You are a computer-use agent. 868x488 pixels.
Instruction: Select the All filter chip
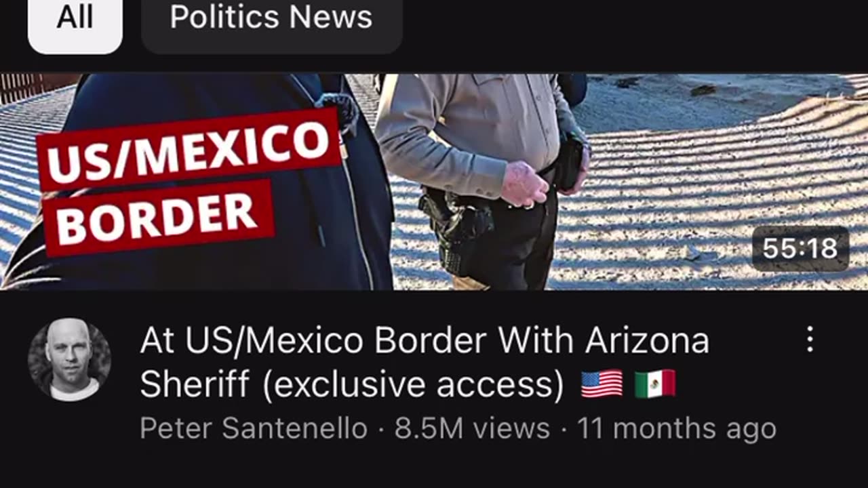pyautogui.click(x=75, y=18)
